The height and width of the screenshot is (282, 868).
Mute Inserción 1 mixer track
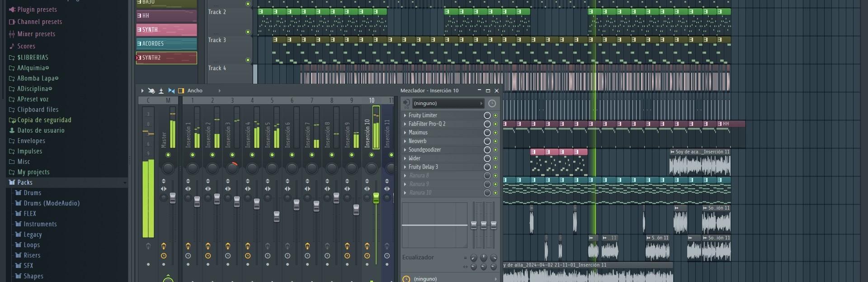[193, 155]
